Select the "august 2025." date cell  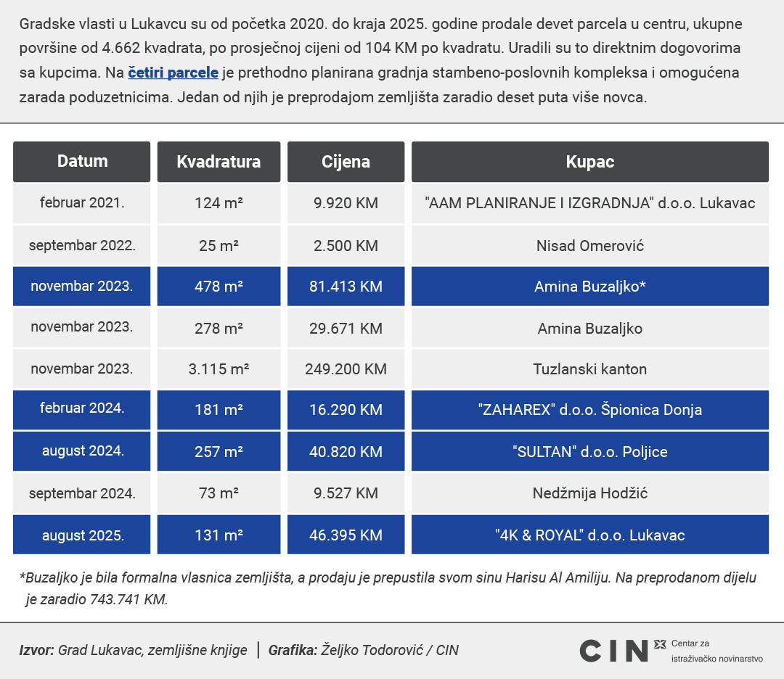[82, 536]
